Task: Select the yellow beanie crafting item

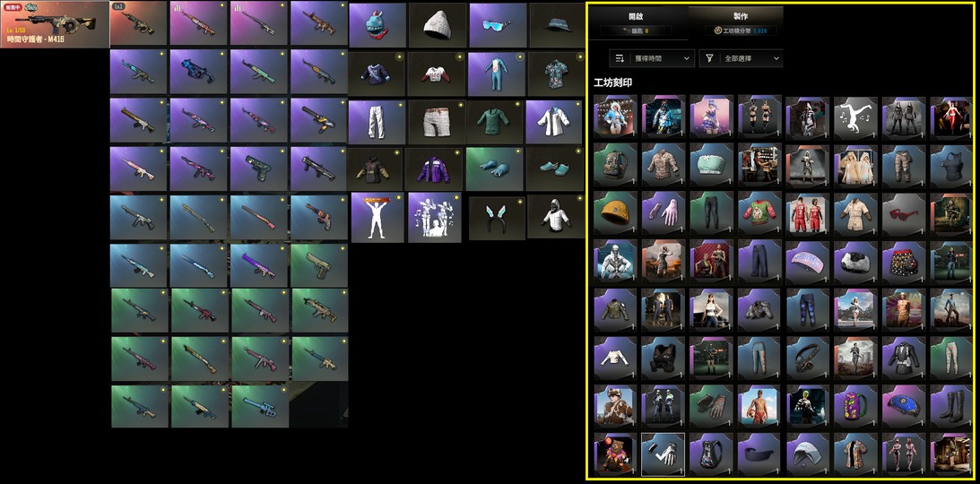Action: pyautogui.click(x=615, y=213)
